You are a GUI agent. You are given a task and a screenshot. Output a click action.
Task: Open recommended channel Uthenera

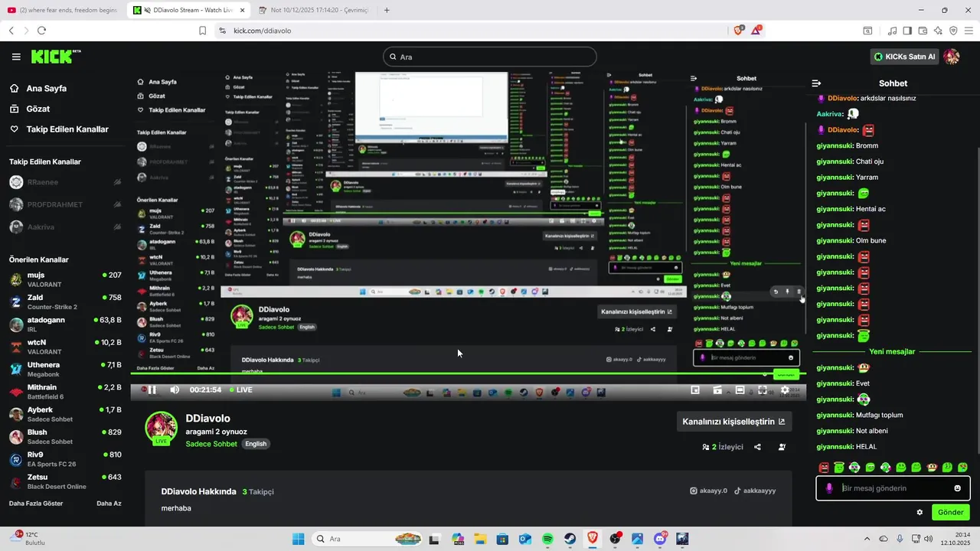click(x=64, y=369)
